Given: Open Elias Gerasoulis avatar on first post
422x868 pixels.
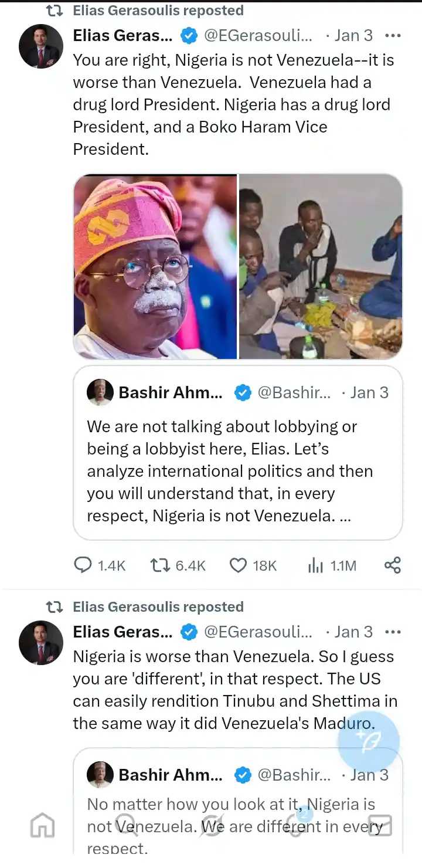Looking at the screenshot, I should [x=40, y=46].
